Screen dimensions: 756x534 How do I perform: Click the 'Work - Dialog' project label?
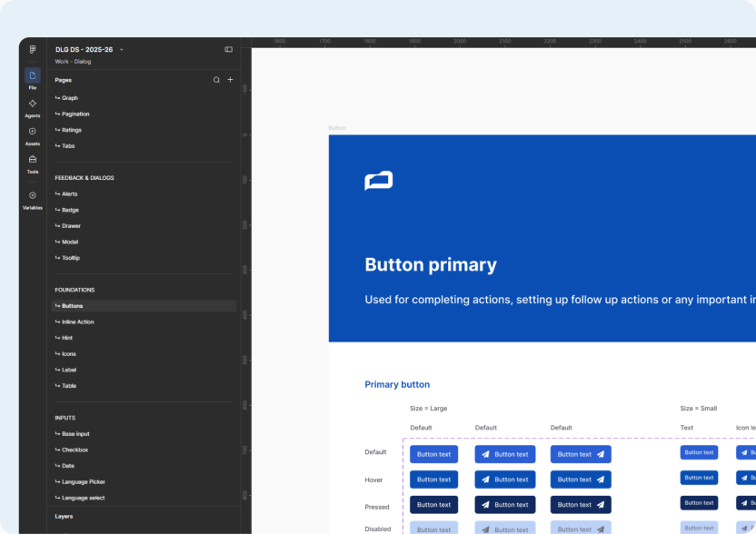coord(73,61)
